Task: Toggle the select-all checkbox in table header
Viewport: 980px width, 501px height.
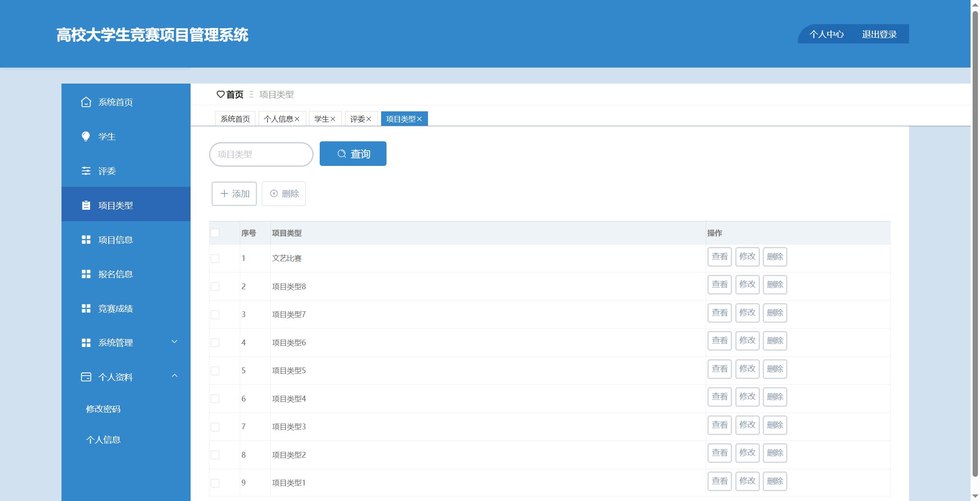Action: coord(215,233)
